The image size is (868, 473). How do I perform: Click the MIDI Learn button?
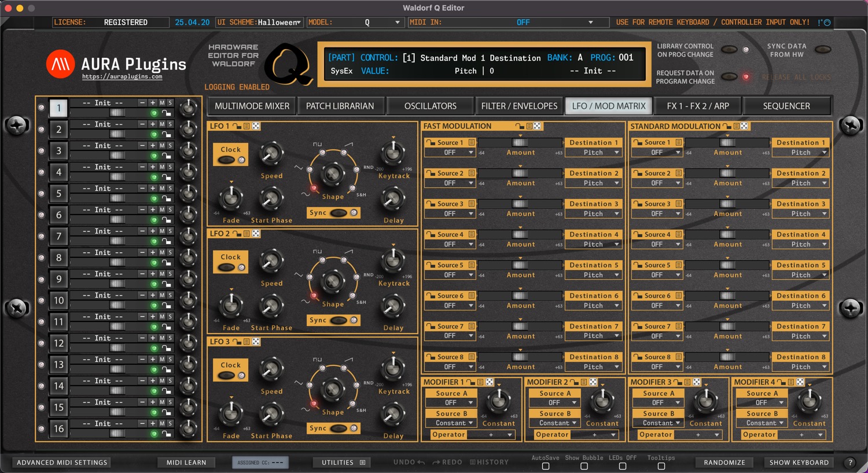point(186,463)
